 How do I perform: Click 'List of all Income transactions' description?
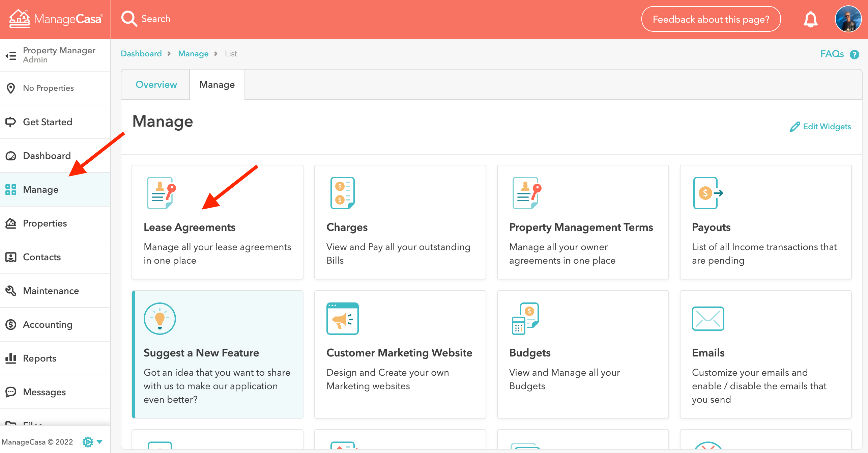click(x=764, y=254)
